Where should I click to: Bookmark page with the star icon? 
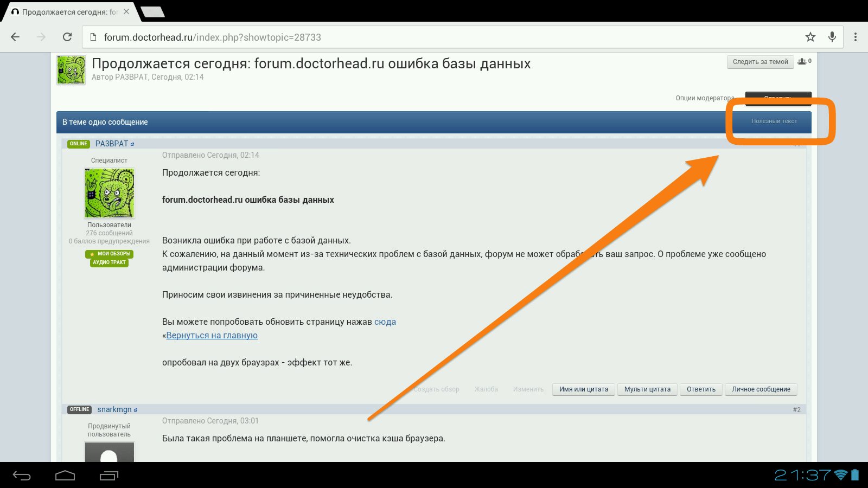coord(810,37)
